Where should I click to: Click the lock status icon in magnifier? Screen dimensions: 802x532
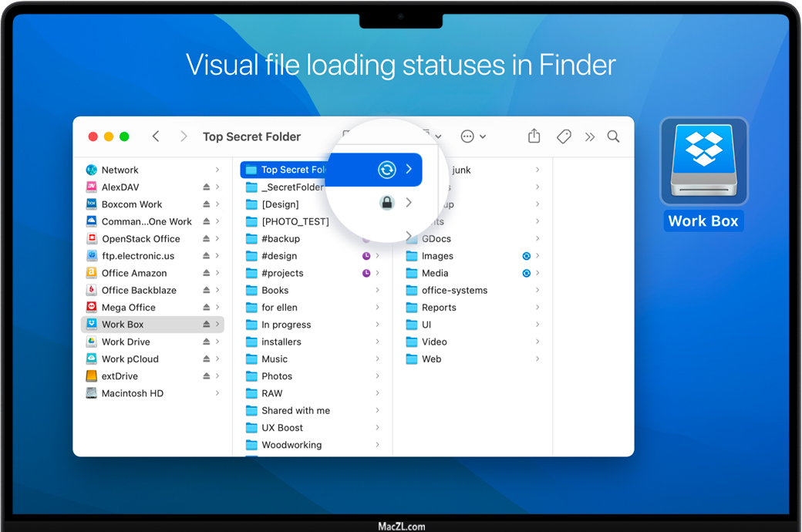coord(386,203)
